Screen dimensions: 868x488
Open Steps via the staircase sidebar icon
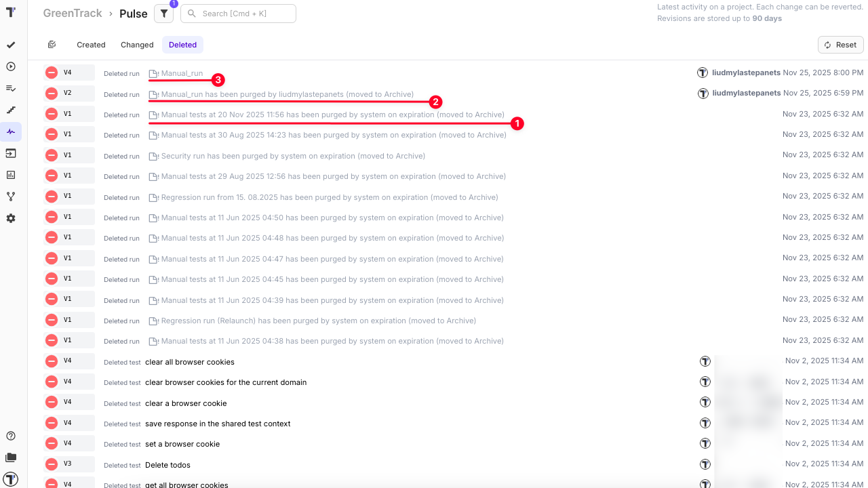click(x=11, y=110)
